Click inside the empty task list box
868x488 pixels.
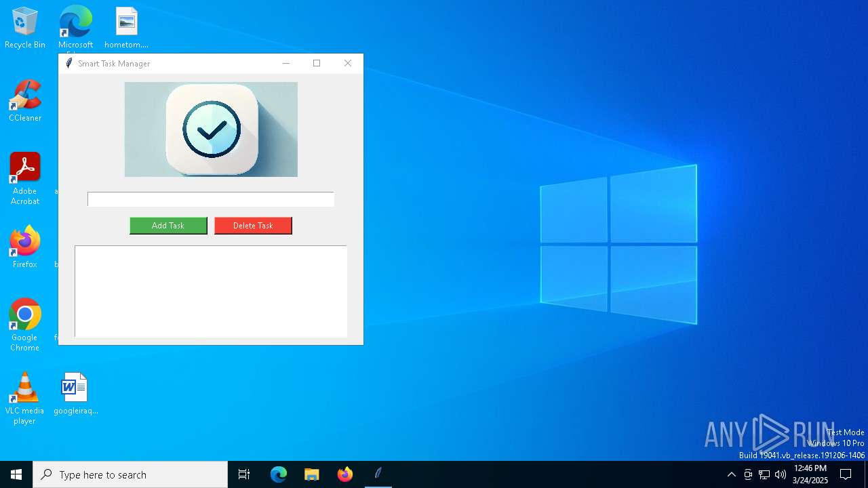211,291
